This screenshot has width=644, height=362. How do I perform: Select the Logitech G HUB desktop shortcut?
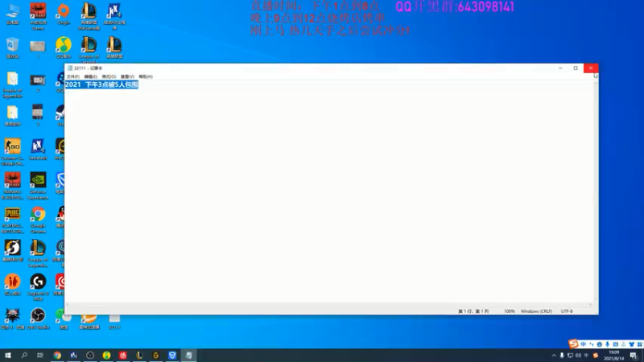[38, 287]
